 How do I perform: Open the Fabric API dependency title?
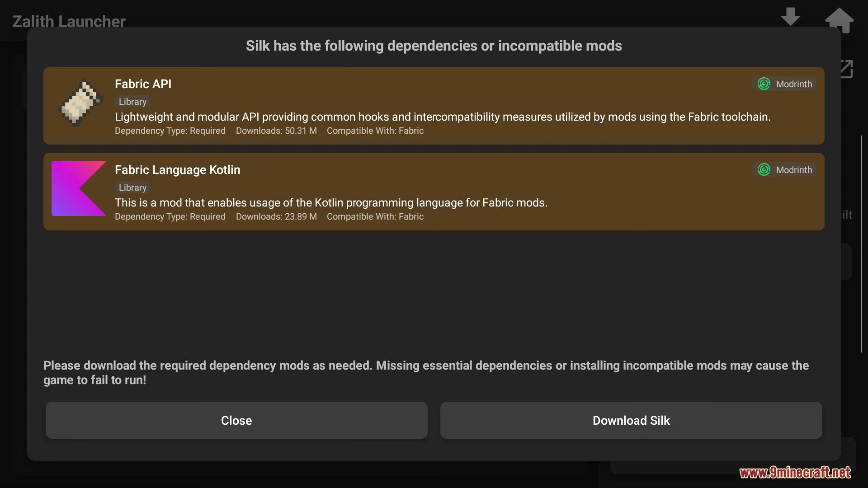(143, 84)
